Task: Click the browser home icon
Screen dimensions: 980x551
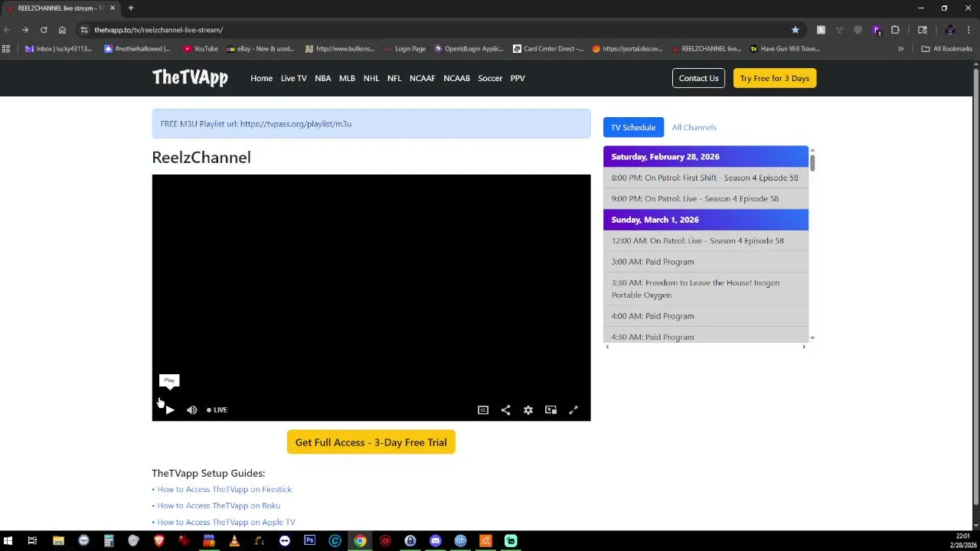Action: (62, 30)
